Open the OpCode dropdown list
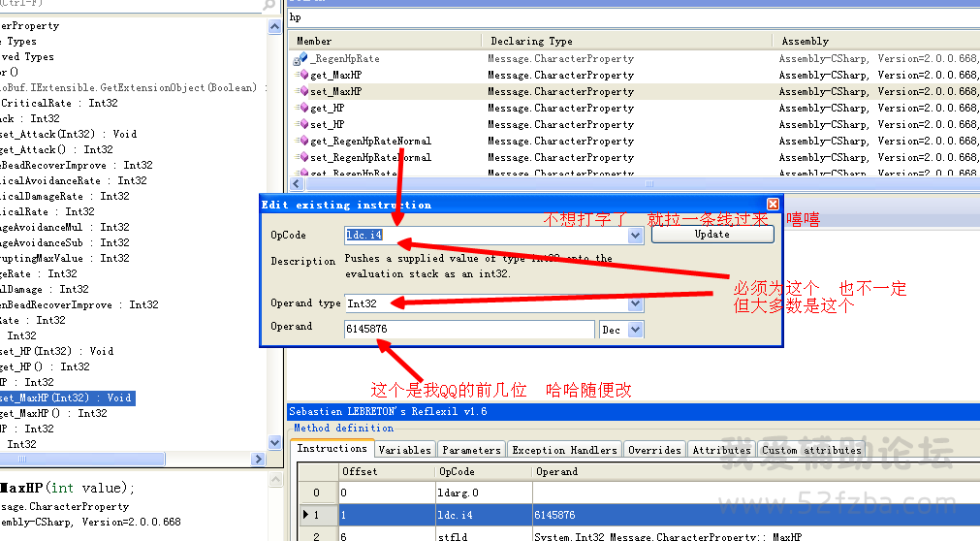The height and width of the screenshot is (541, 980). (635, 236)
